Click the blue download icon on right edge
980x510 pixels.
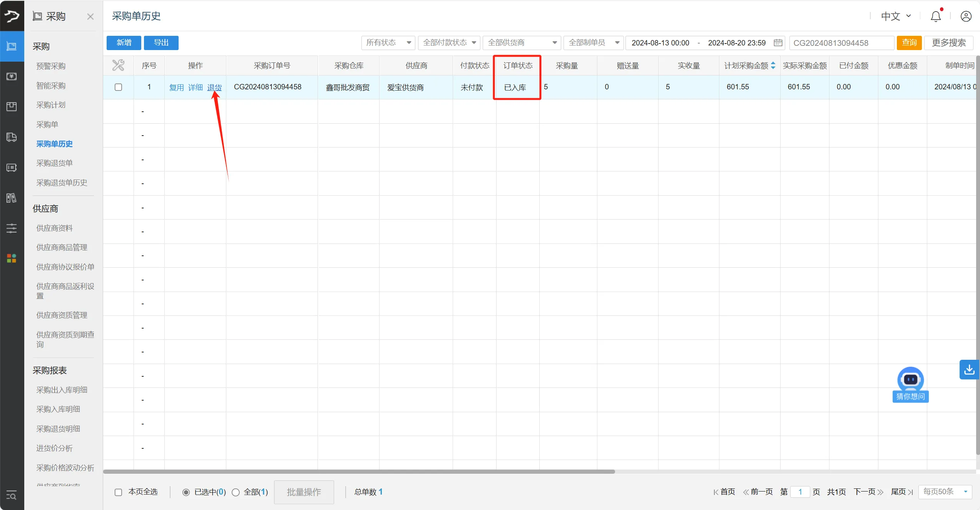(x=969, y=369)
